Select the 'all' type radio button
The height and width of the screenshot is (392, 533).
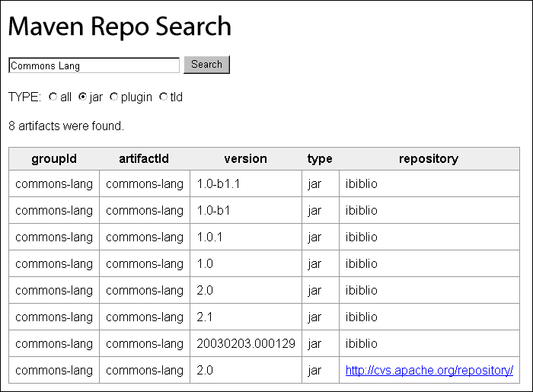tap(53, 97)
